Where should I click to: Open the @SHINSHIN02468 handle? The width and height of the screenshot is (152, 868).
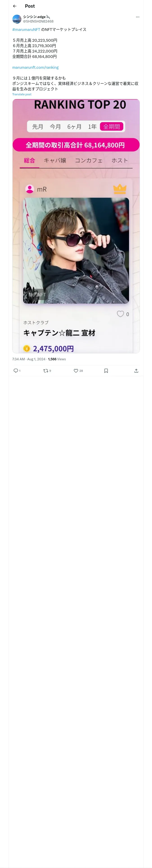[38, 21]
